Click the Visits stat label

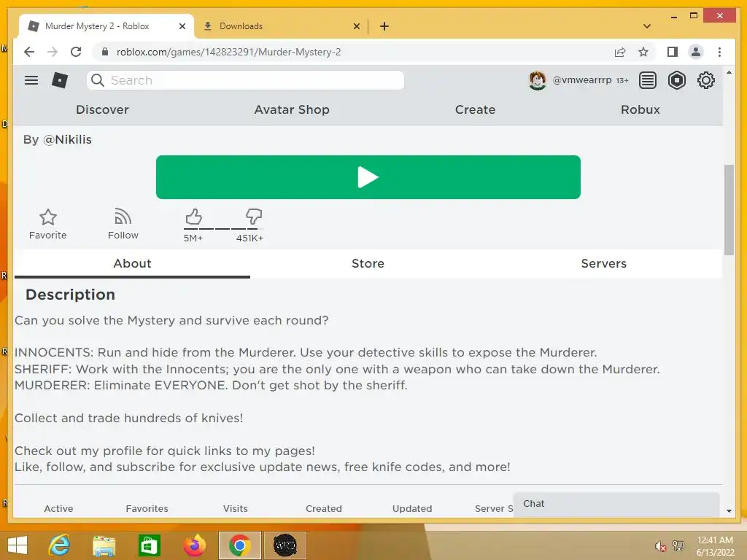236,508
